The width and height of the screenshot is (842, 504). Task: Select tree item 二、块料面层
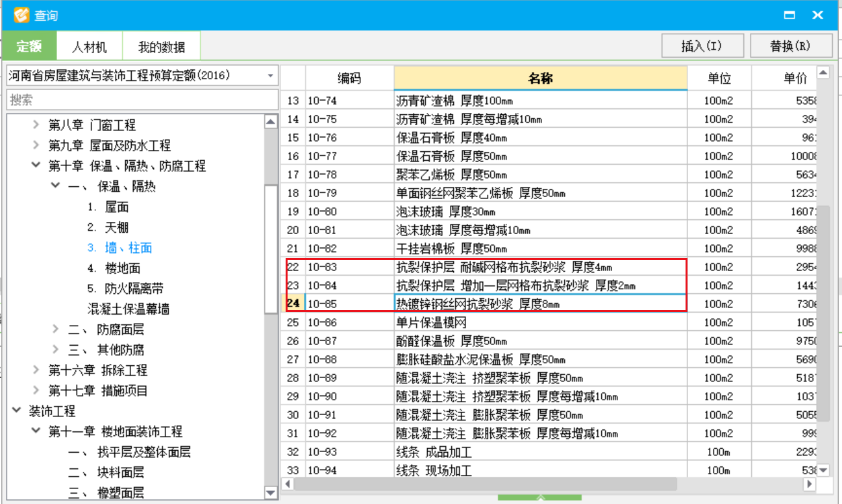click(x=106, y=472)
